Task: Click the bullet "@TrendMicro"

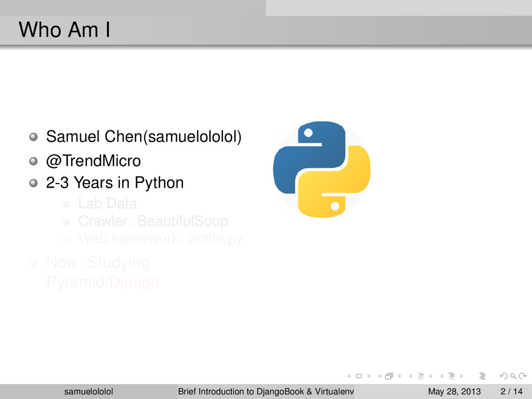Action: (94, 161)
